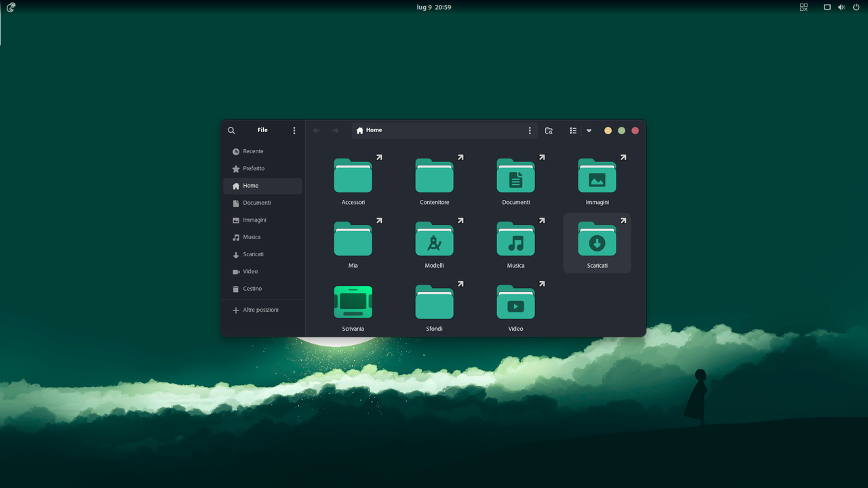Open the clock showing lug 9 20:59
Viewport: 868px width, 488px height.
433,7
